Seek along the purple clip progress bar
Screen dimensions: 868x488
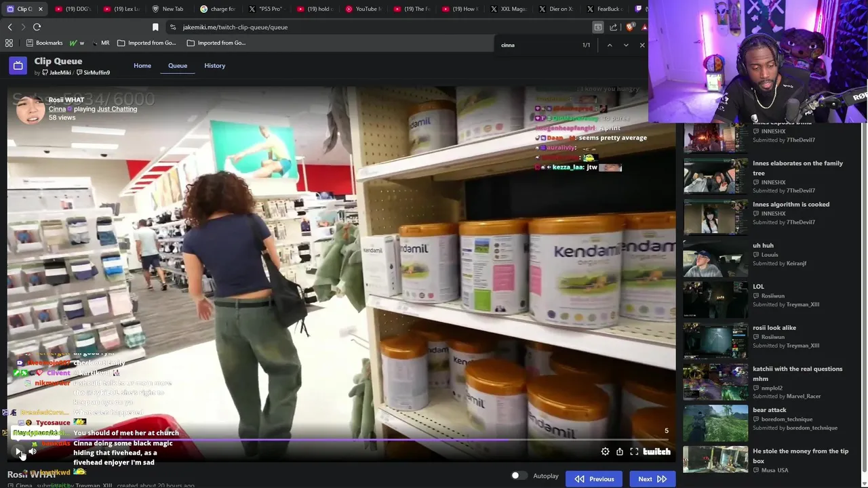[341, 440]
